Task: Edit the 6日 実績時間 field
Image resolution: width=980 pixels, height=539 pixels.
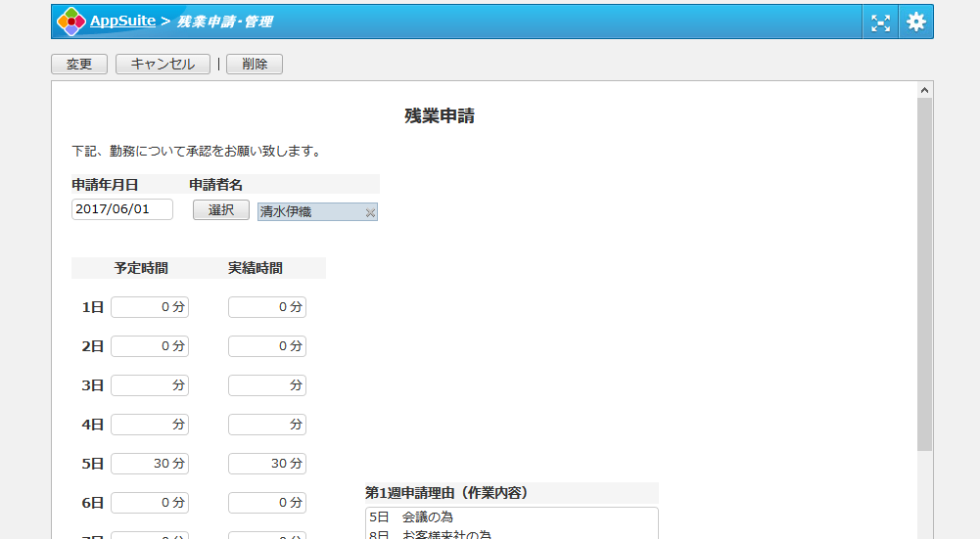Action: coord(267,503)
